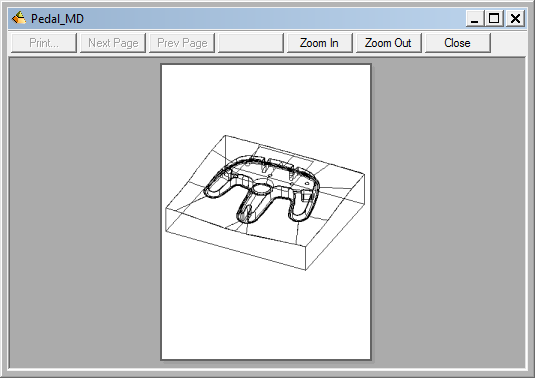This screenshot has height=378, width=535.
Task: Click the X icon in the title bar
Action: coord(515,18)
